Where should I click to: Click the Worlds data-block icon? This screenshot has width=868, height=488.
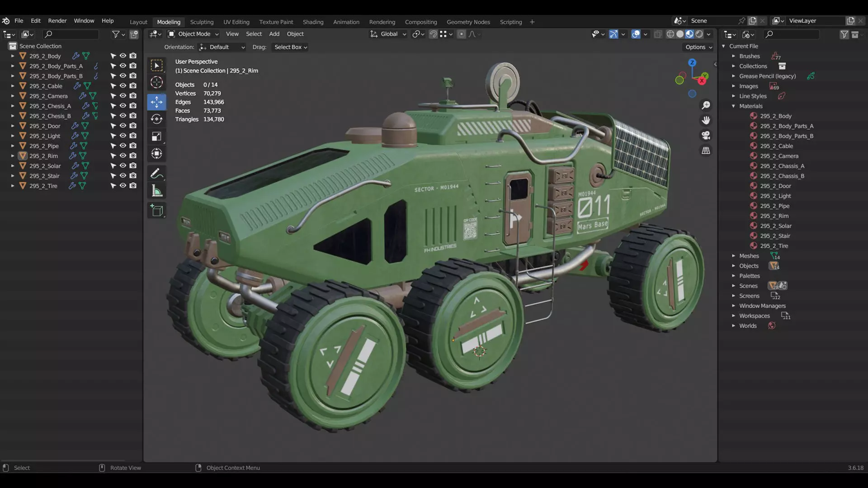771,326
